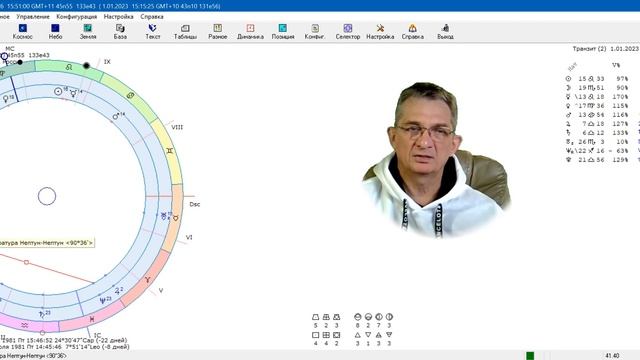This screenshot has width=640, height=360.
Task: Open the Позиция position tool
Action: (283, 32)
